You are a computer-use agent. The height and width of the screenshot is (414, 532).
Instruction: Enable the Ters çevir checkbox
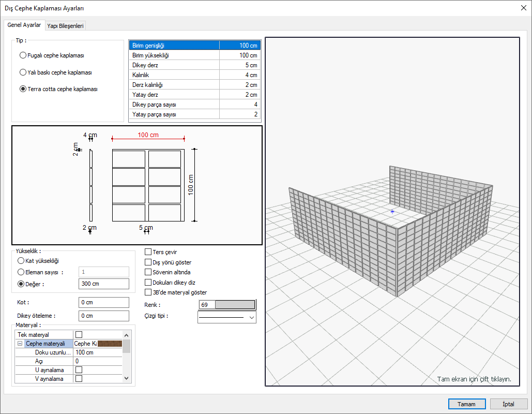(148, 252)
